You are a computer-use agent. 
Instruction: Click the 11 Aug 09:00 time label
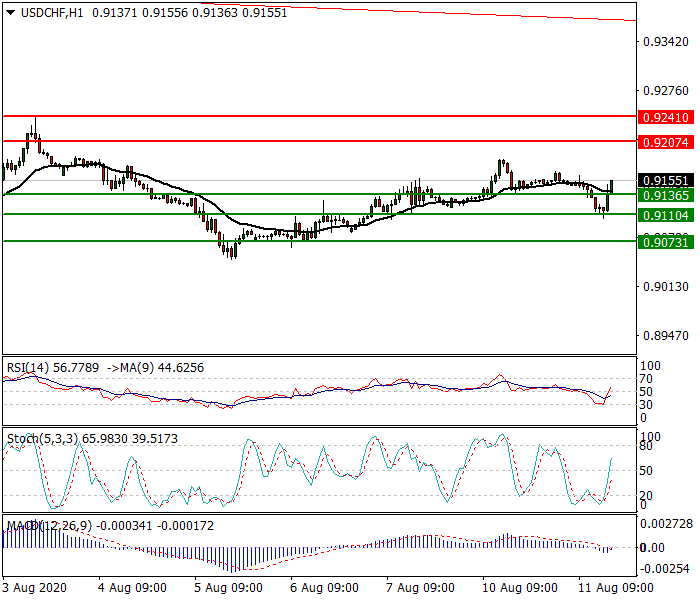tap(616, 588)
